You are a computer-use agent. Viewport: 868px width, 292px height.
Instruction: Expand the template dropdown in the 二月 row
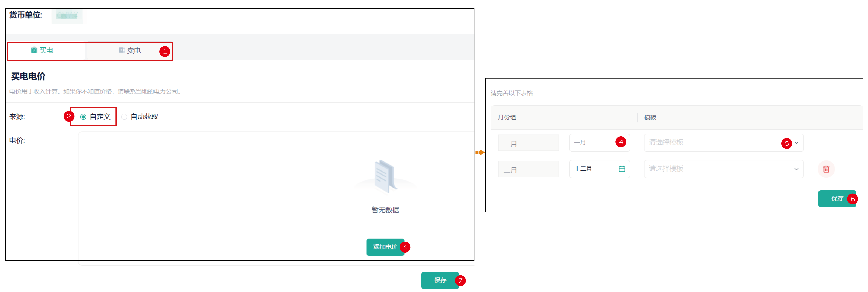[x=723, y=169]
